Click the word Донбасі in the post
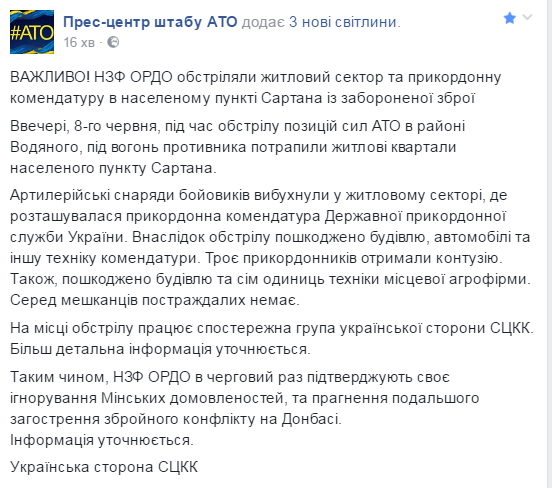 click(311, 419)
